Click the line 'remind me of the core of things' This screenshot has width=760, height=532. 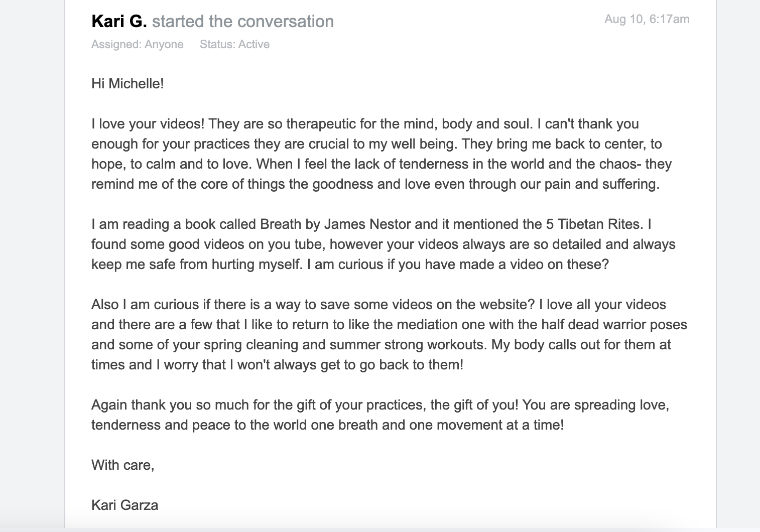[x=375, y=184]
